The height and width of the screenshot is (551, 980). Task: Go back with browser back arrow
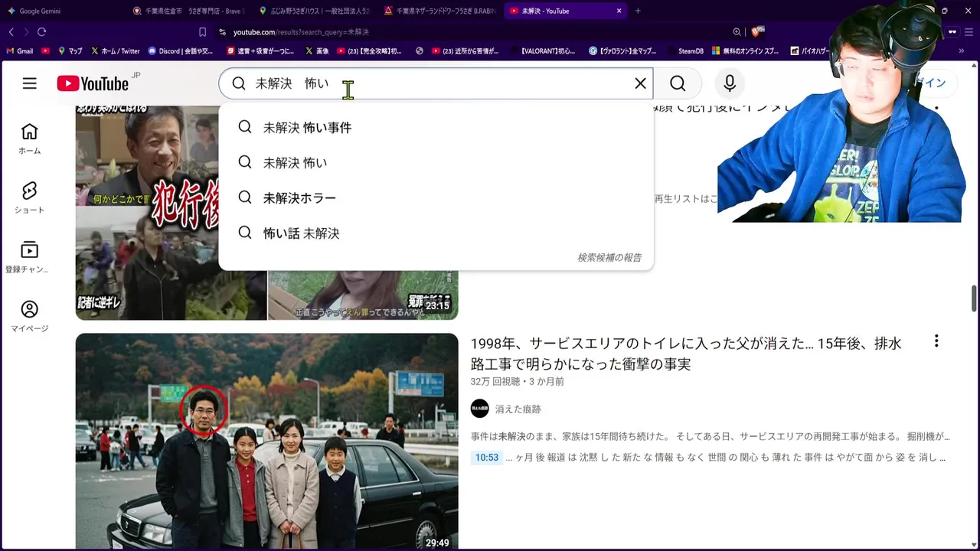tap(11, 32)
